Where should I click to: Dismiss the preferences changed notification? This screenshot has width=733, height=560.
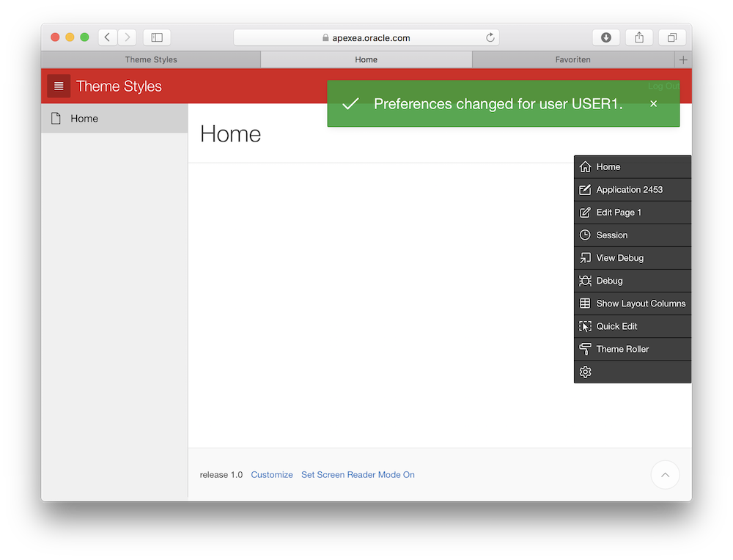(653, 104)
